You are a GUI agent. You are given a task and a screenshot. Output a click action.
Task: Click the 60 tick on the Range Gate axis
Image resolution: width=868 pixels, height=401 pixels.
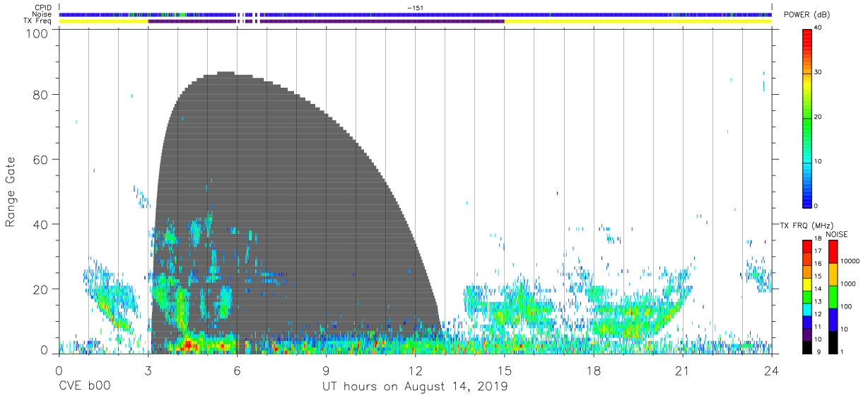(40, 160)
